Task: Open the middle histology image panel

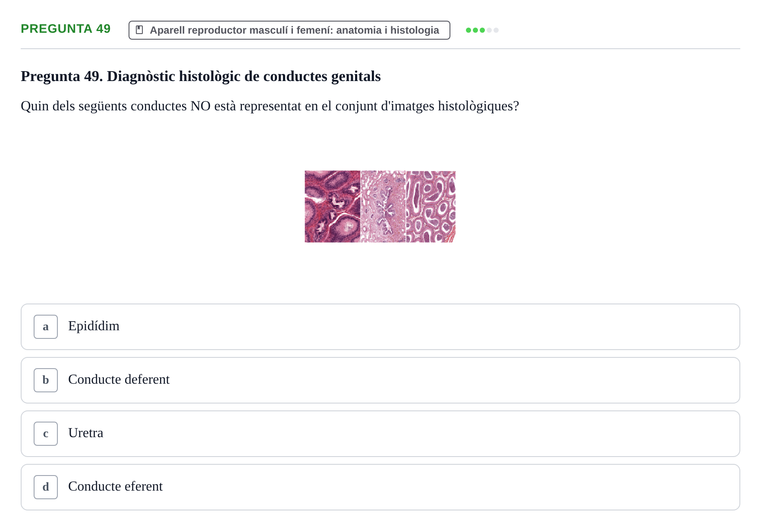Action: tap(383, 207)
